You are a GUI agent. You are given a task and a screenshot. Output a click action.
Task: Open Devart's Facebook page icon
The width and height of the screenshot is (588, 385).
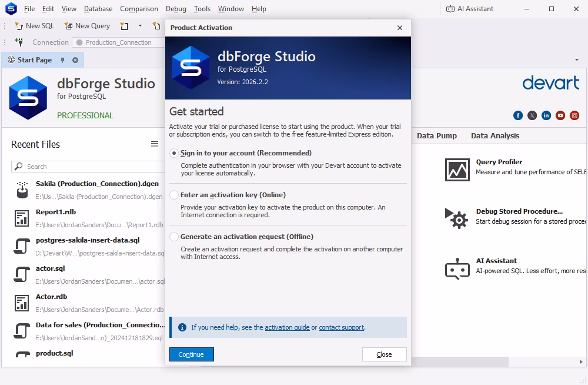pos(518,116)
